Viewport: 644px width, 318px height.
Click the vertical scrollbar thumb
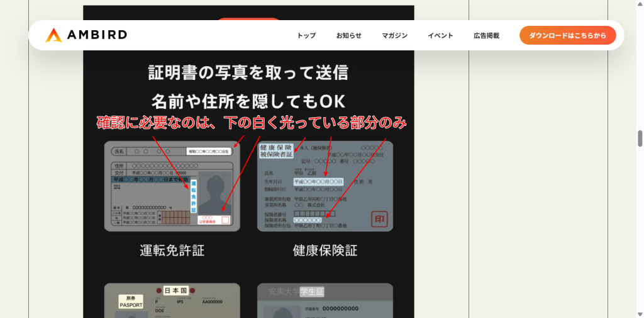tap(640, 139)
